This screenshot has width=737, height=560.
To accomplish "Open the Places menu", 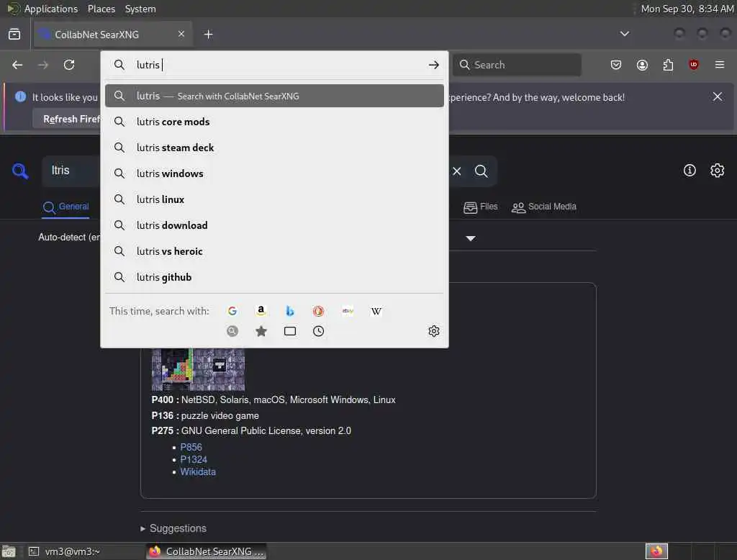I will click(x=101, y=9).
